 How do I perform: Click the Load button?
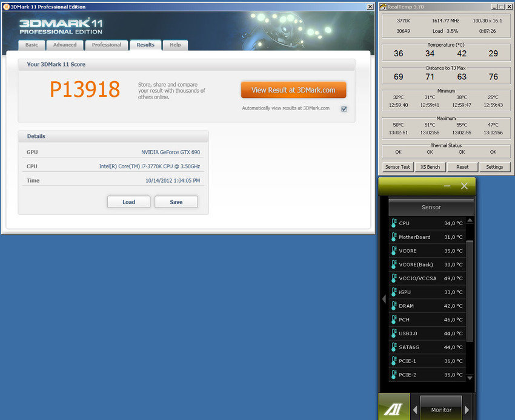tap(128, 202)
